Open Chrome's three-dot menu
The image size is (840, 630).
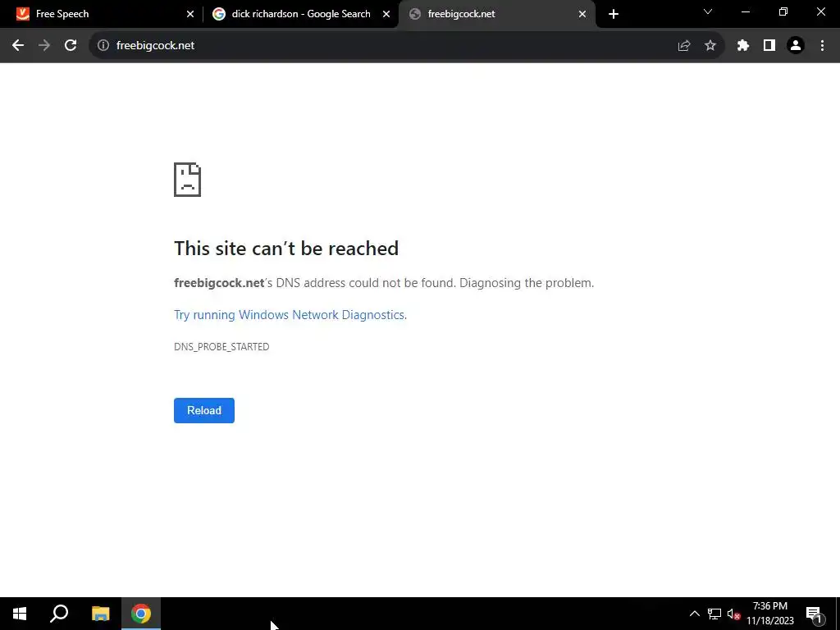(822, 46)
